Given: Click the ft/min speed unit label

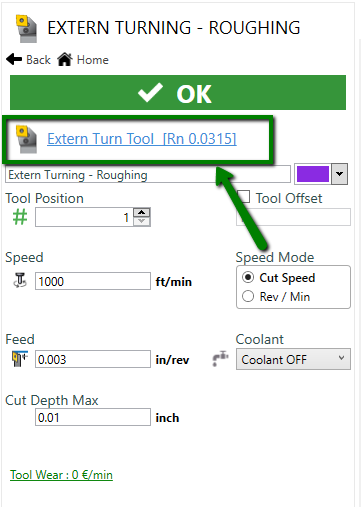Looking at the screenshot, I should pyautogui.click(x=174, y=282).
